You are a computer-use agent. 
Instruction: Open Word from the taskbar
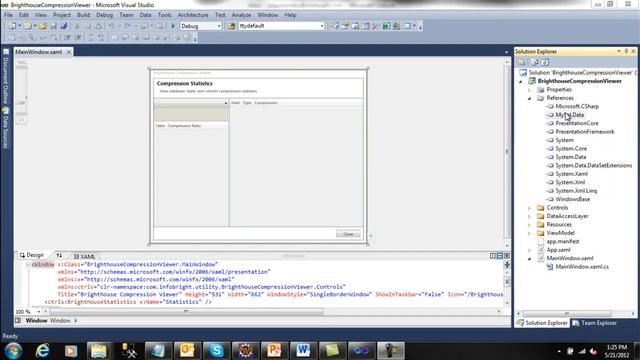click(x=303, y=351)
